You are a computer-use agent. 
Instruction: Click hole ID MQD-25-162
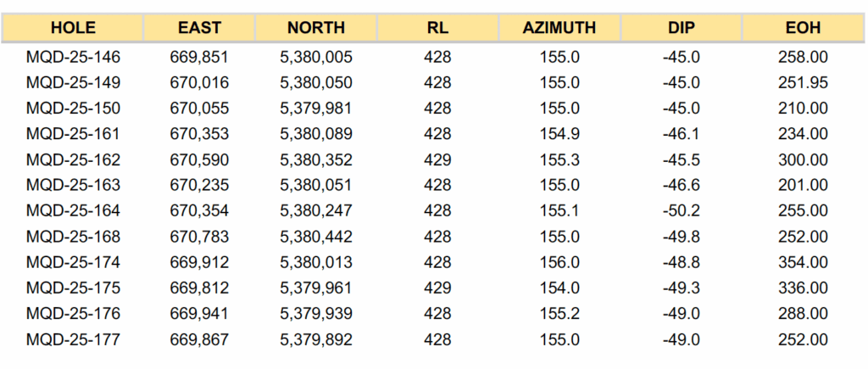73,159
